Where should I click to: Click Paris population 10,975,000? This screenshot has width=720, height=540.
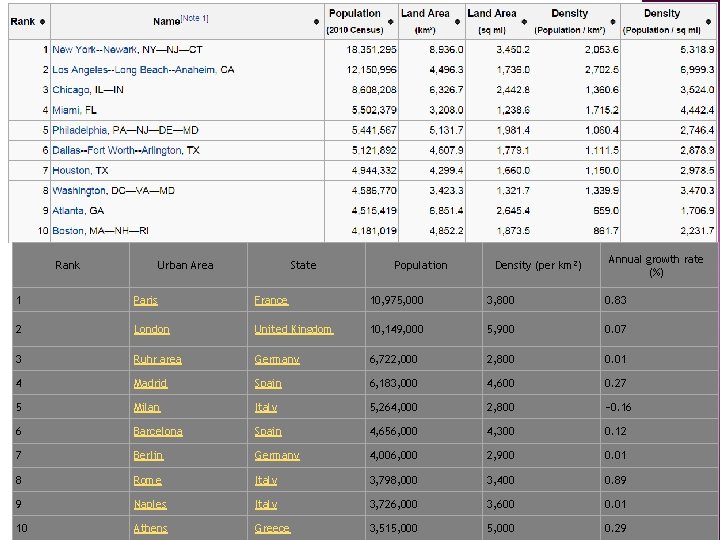tap(397, 300)
